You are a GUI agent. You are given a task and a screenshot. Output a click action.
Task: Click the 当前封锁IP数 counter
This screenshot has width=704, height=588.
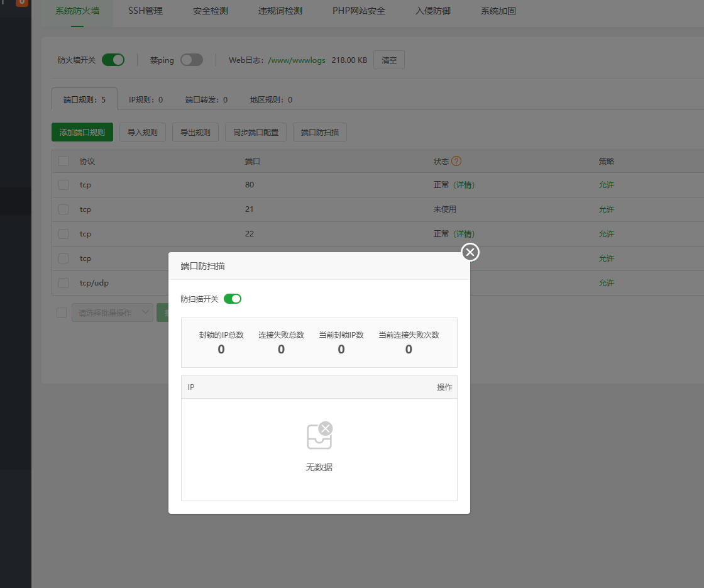341,343
